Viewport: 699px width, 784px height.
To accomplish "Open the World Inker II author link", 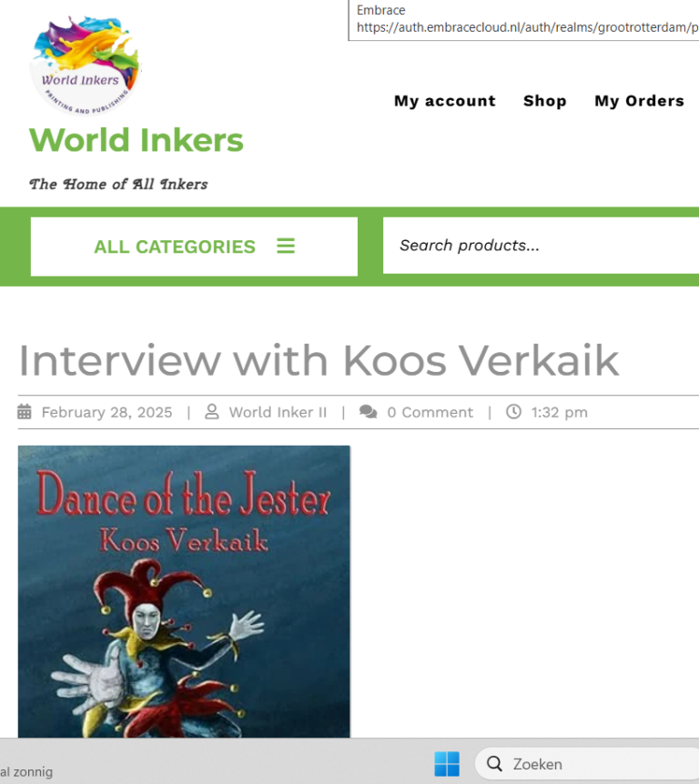I will coord(278,412).
